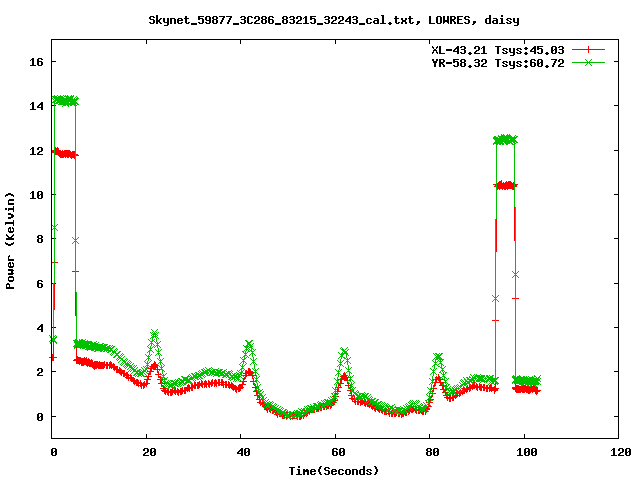Click the green plateau near 14 Kelvin

65,100
